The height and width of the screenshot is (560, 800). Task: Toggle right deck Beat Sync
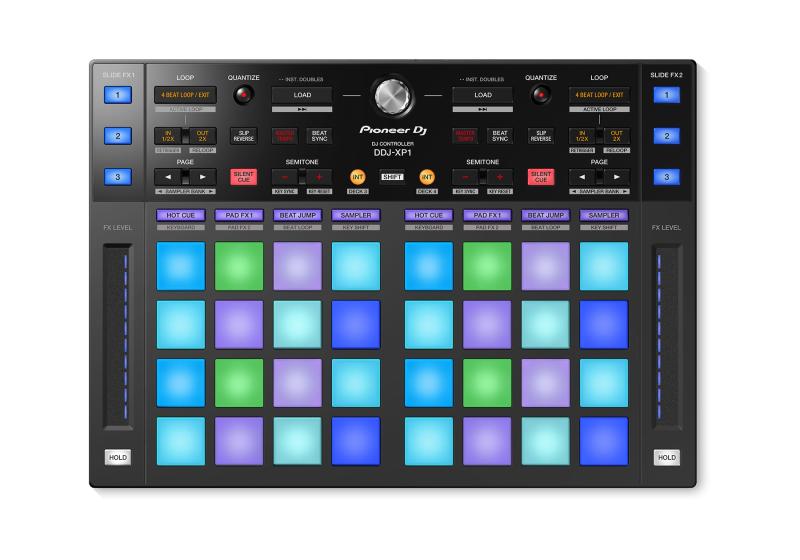click(x=500, y=136)
